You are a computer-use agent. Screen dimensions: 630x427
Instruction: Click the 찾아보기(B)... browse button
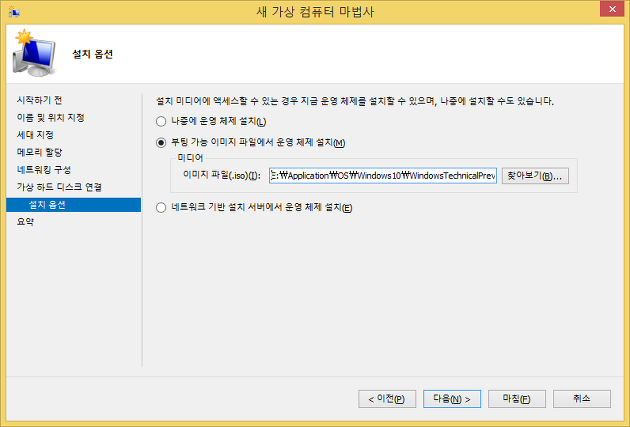(x=535, y=176)
